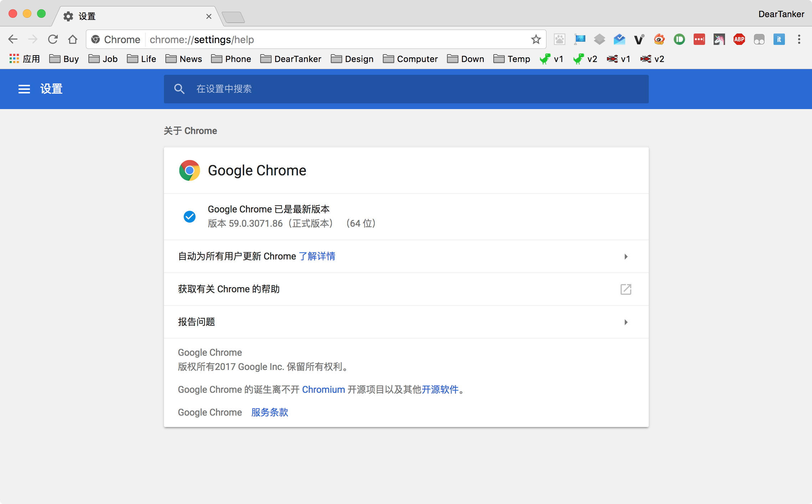The image size is (812, 504).
Task: Open the green dinosaur v2 bookmark
Action: pos(585,59)
